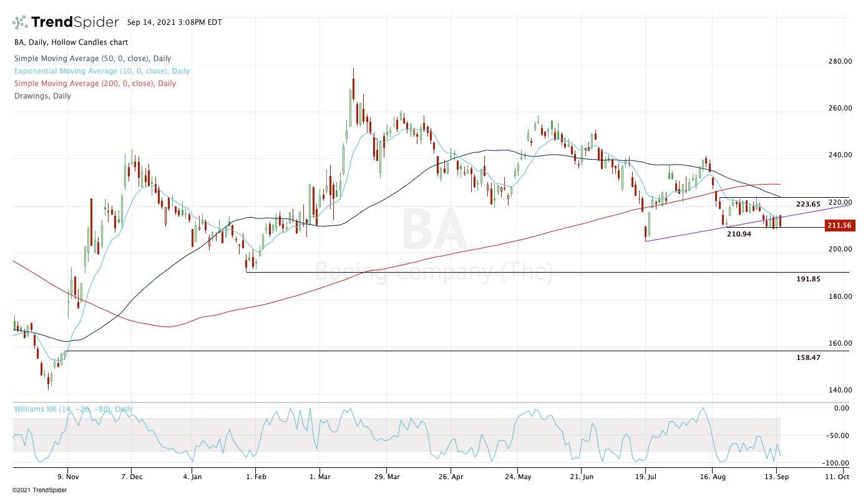Viewport: 868px width, 496px height.
Task: Click the 29. Mar date axis label
Action: pos(386,475)
